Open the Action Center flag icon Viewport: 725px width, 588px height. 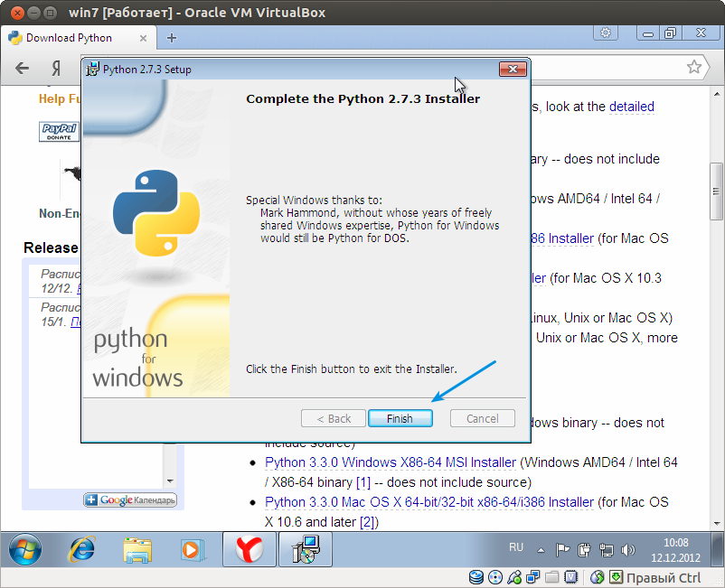(x=562, y=550)
